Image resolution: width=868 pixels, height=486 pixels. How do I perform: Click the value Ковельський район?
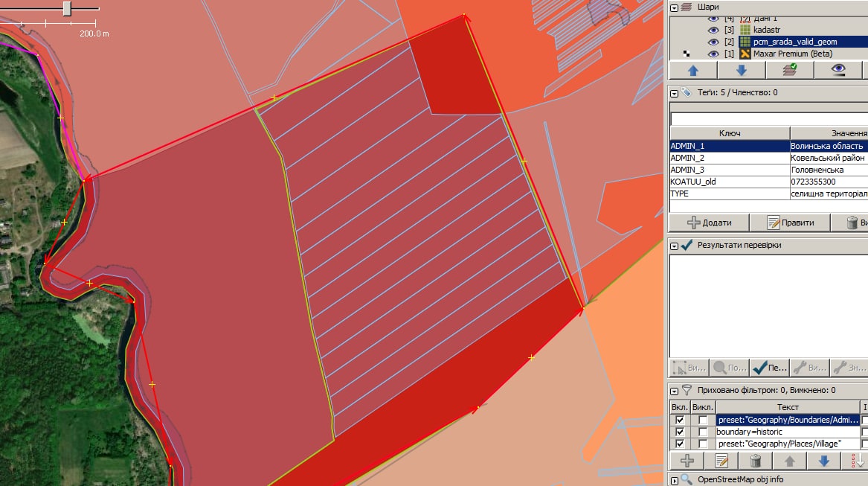[828, 158]
